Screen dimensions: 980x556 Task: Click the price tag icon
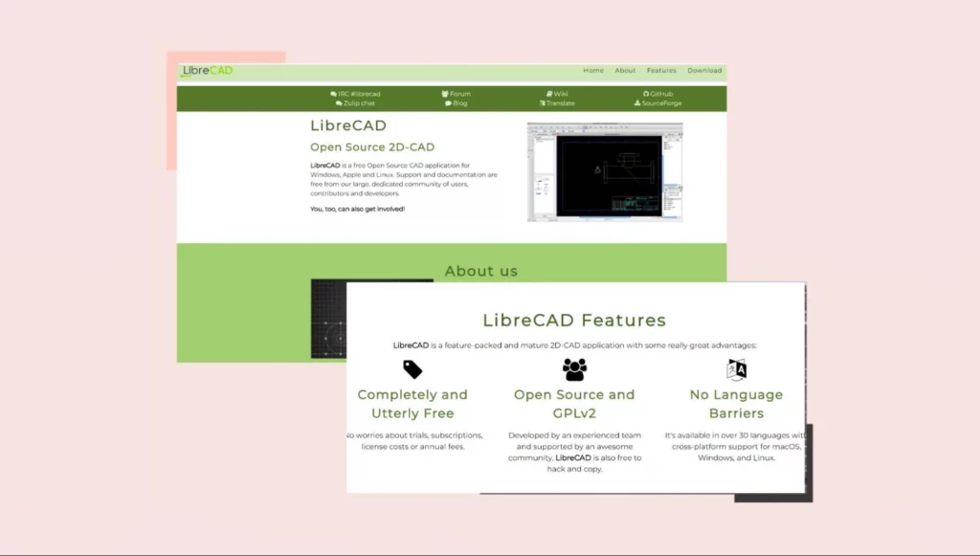click(412, 369)
